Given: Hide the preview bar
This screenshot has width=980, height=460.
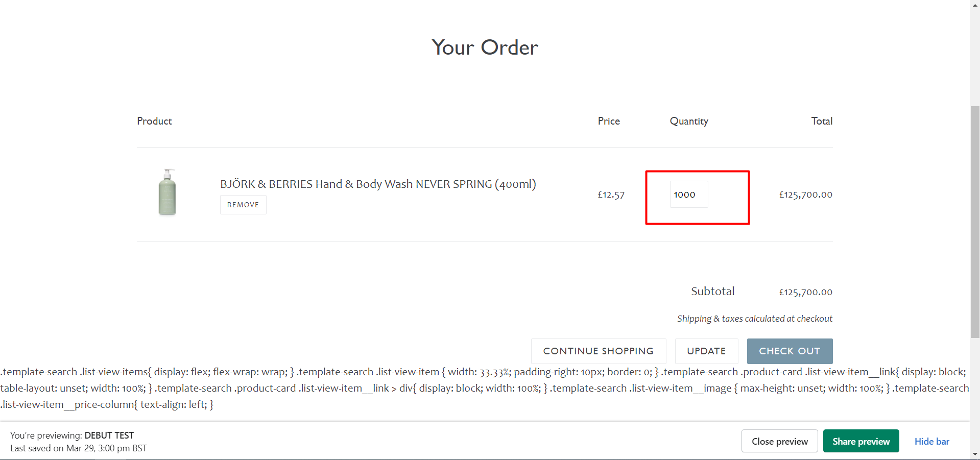Looking at the screenshot, I should (x=931, y=441).
